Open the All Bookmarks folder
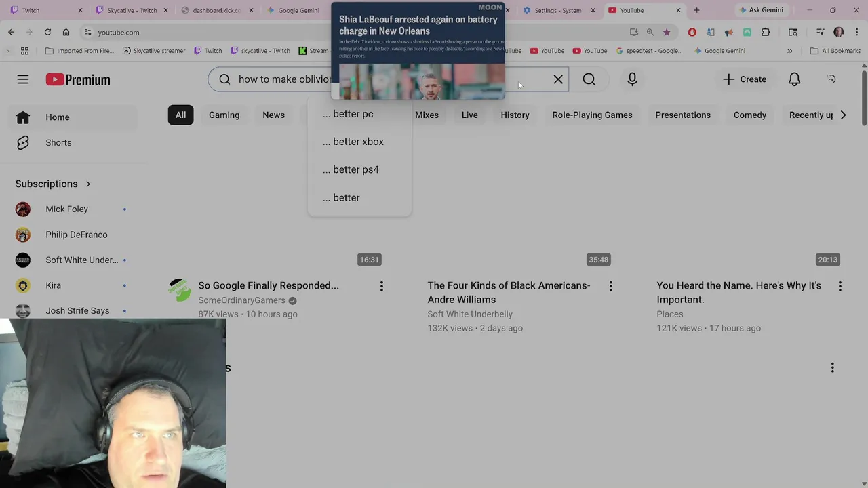Screen dimensions: 868x488 [835, 51]
